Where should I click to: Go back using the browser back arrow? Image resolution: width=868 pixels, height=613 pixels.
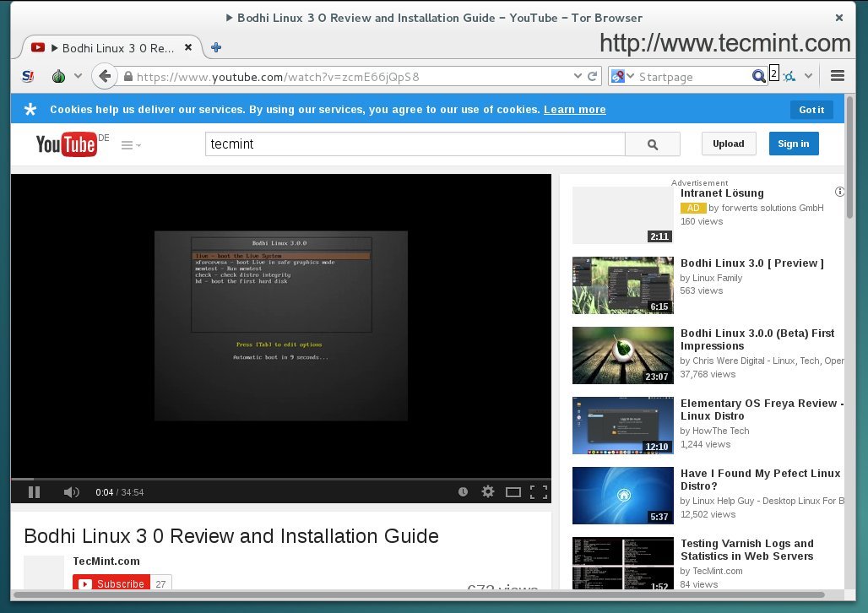point(105,77)
